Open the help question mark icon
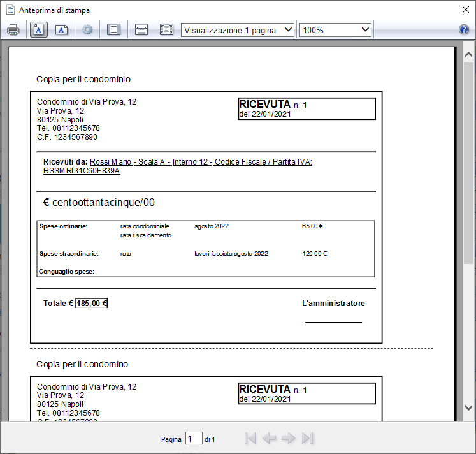Screen dimensions: 476x454 coord(464,29)
